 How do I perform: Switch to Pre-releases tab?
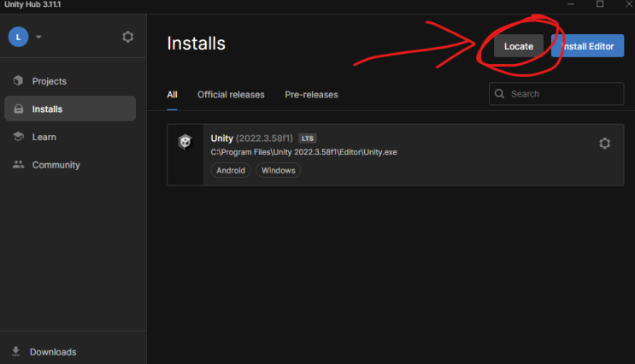tap(311, 94)
